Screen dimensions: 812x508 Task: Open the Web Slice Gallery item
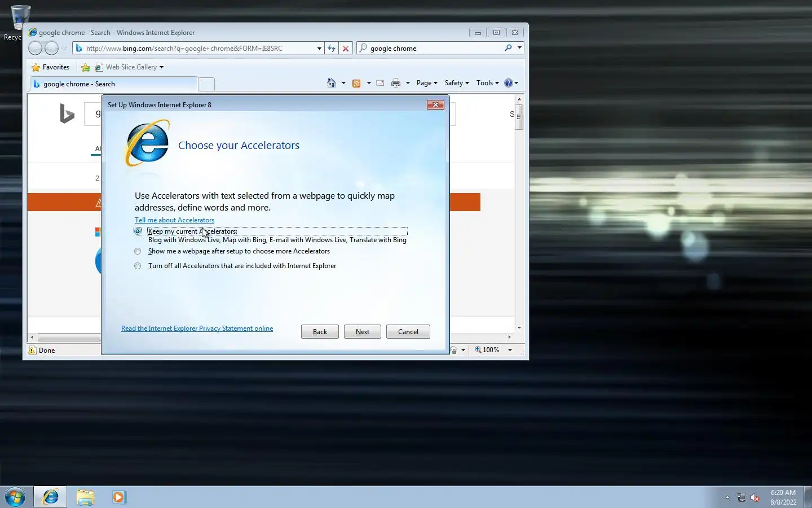click(x=126, y=67)
